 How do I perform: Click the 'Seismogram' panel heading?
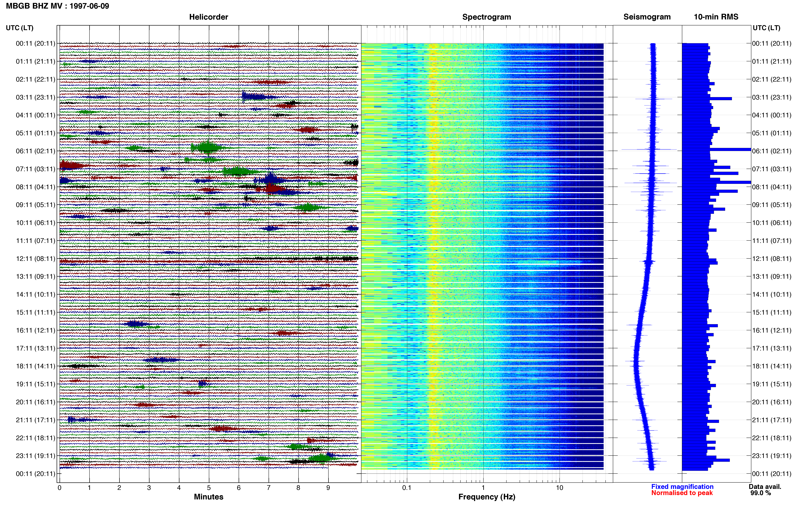point(647,17)
